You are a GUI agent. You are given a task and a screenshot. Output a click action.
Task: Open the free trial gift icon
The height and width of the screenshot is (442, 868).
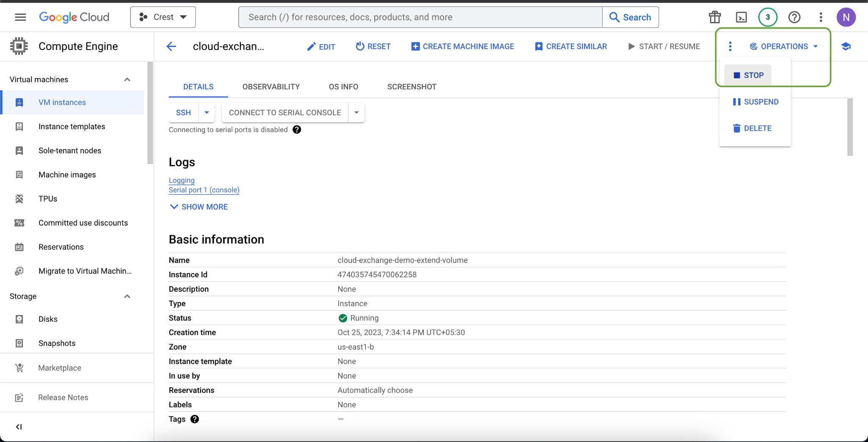tap(715, 17)
